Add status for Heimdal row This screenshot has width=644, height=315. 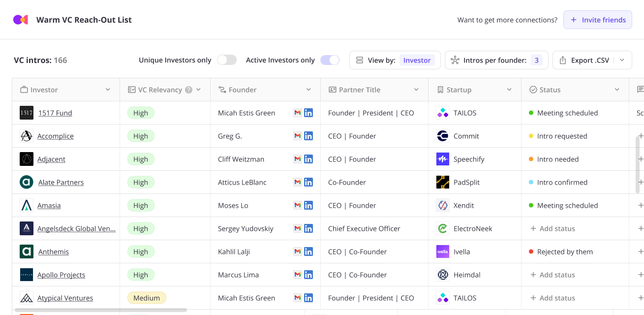(x=552, y=275)
